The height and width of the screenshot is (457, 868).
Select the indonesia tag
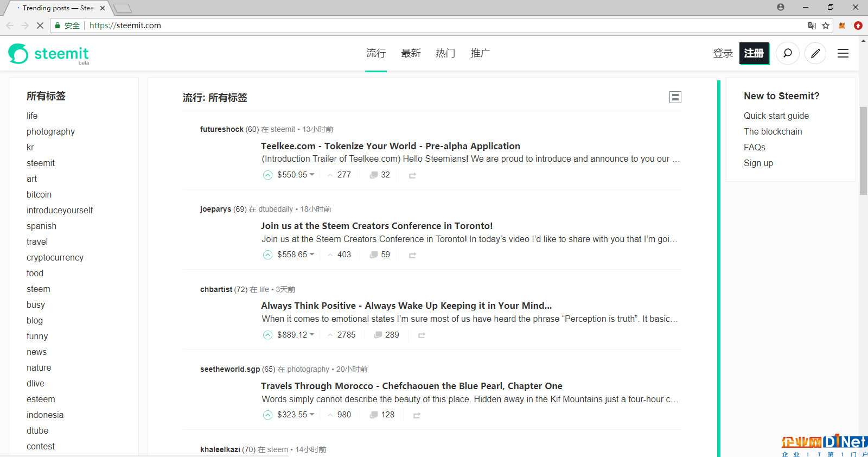45,415
